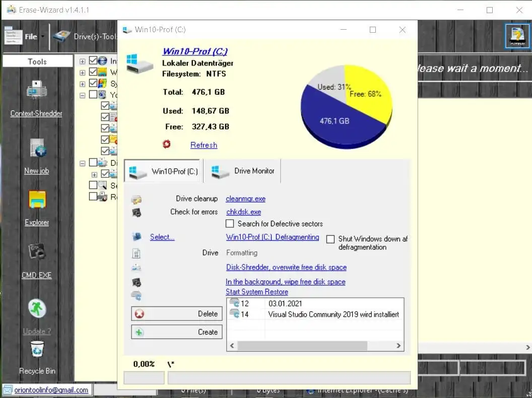
Task: Click the File toolbar document icon
Action: click(x=13, y=36)
